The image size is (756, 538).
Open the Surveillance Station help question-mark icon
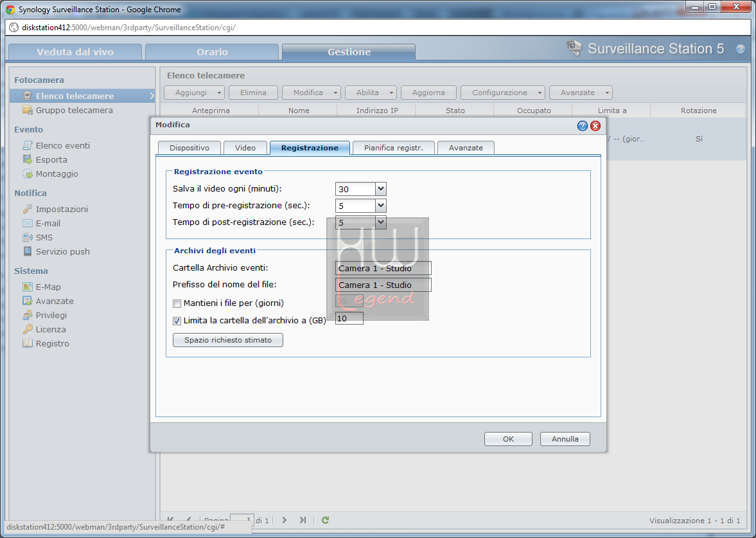click(x=740, y=49)
